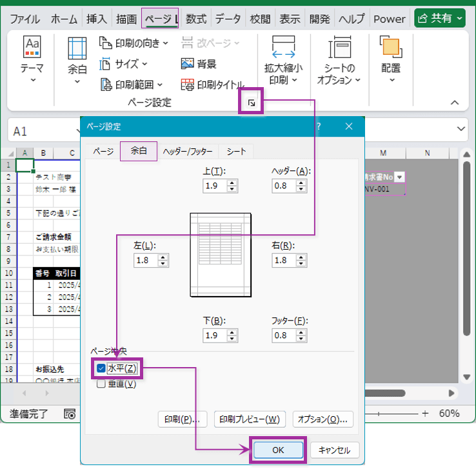Increase the フッター(F) footer margin
Screen dimensions: 476x469
301,332
